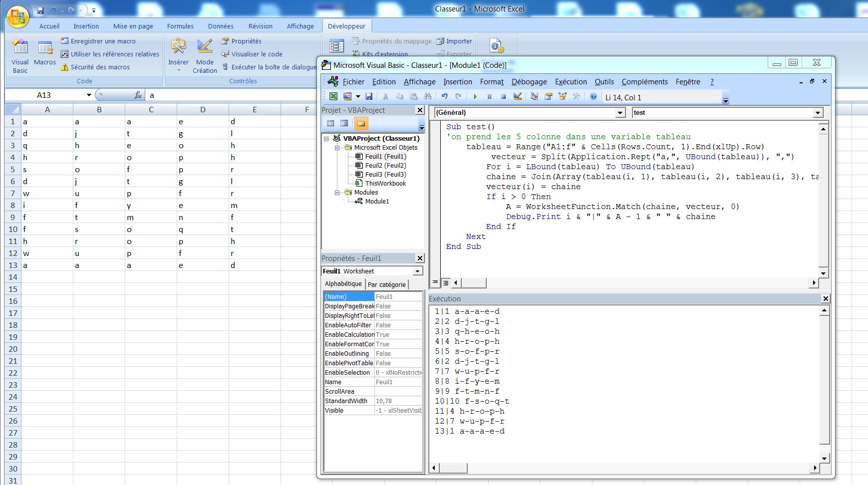The image size is (868, 485).
Task: Click the VBA Help question-mark icon
Action: 593,96
